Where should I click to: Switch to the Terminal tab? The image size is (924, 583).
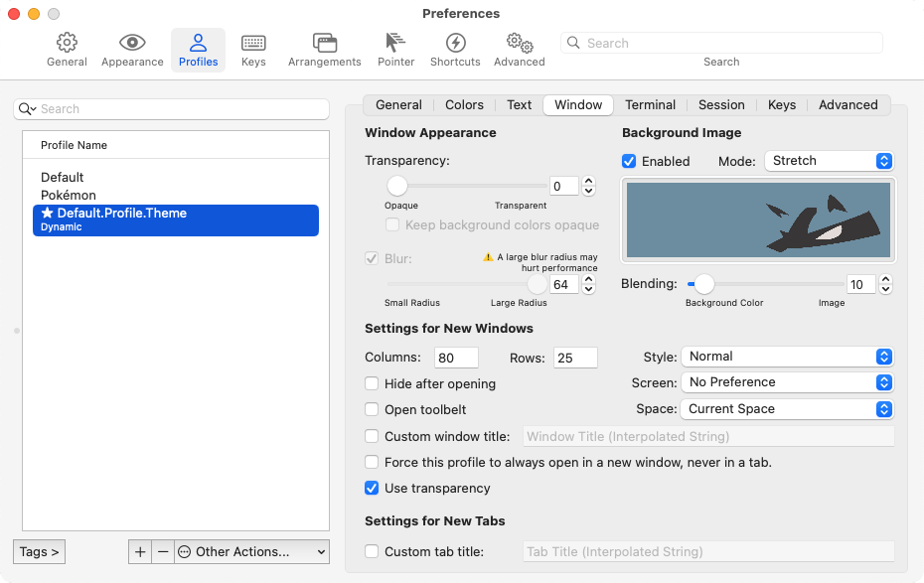pyautogui.click(x=650, y=105)
